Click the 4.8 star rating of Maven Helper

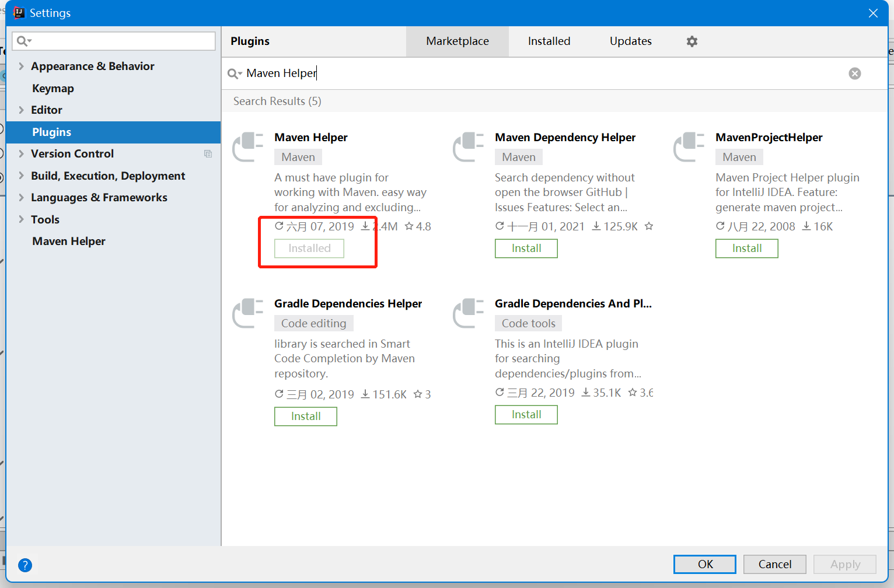418,226
